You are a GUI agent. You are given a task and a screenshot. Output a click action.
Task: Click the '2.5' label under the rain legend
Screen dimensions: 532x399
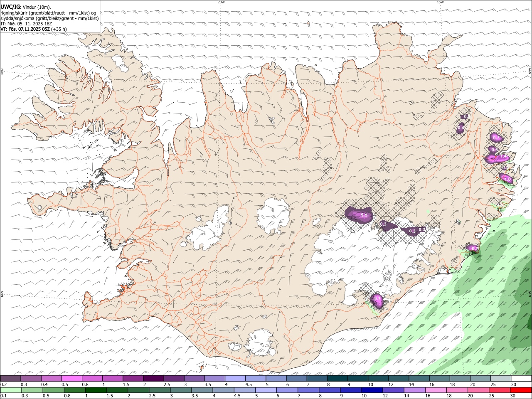[x=152, y=396]
